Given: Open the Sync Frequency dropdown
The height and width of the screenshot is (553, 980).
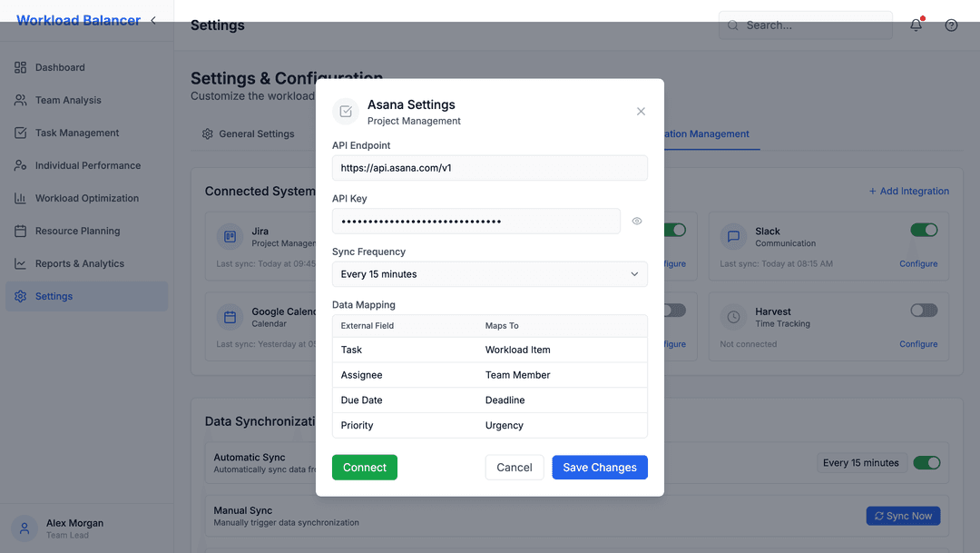Looking at the screenshot, I should 489,273.
